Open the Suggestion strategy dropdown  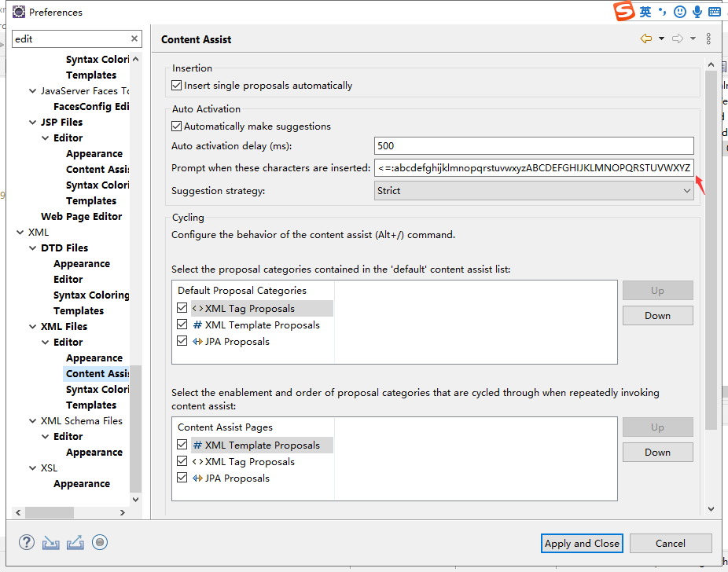tap(534, 191)
